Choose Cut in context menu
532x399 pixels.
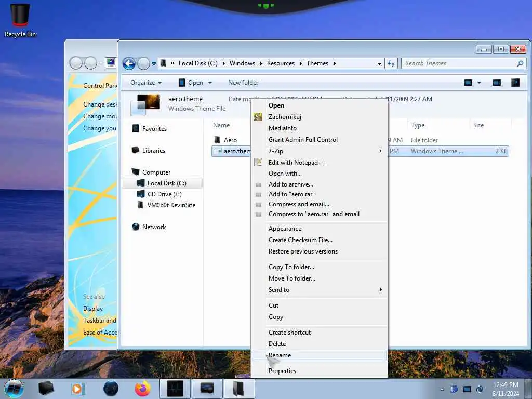click(x=320, y=305)
